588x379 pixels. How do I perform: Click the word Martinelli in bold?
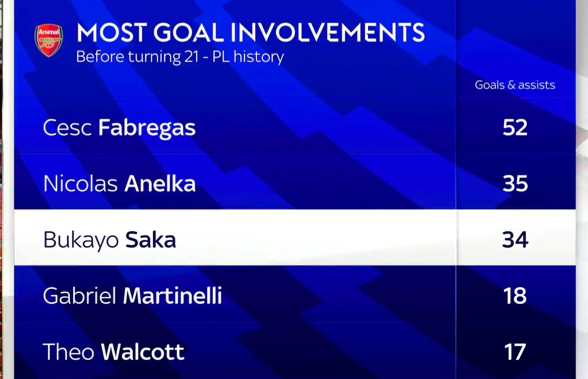coord(172,296)
